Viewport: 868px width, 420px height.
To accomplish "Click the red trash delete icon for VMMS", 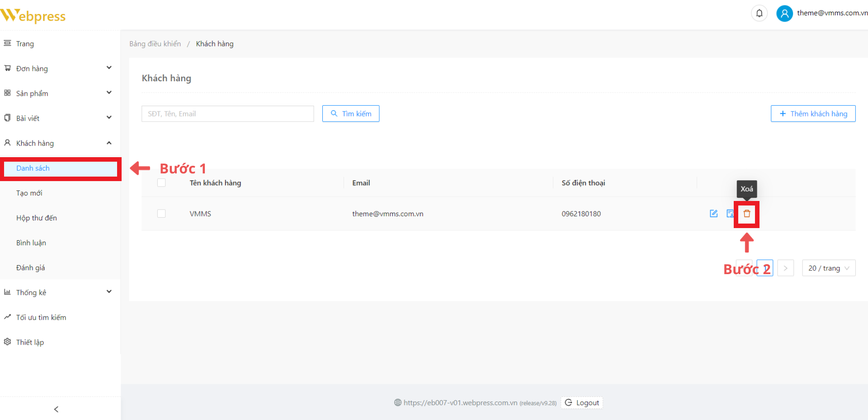I will (746, 214).
